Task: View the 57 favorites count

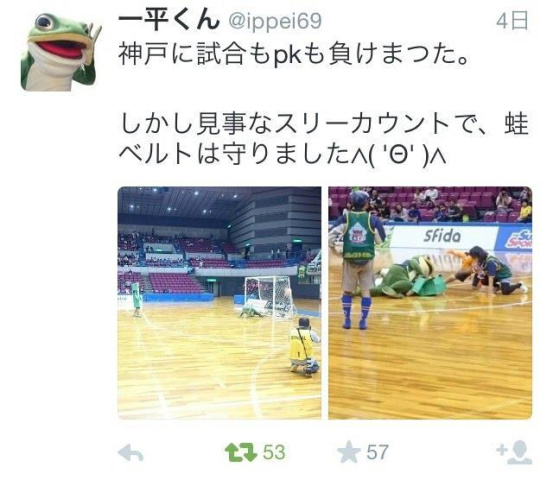Action: (377, 452)
